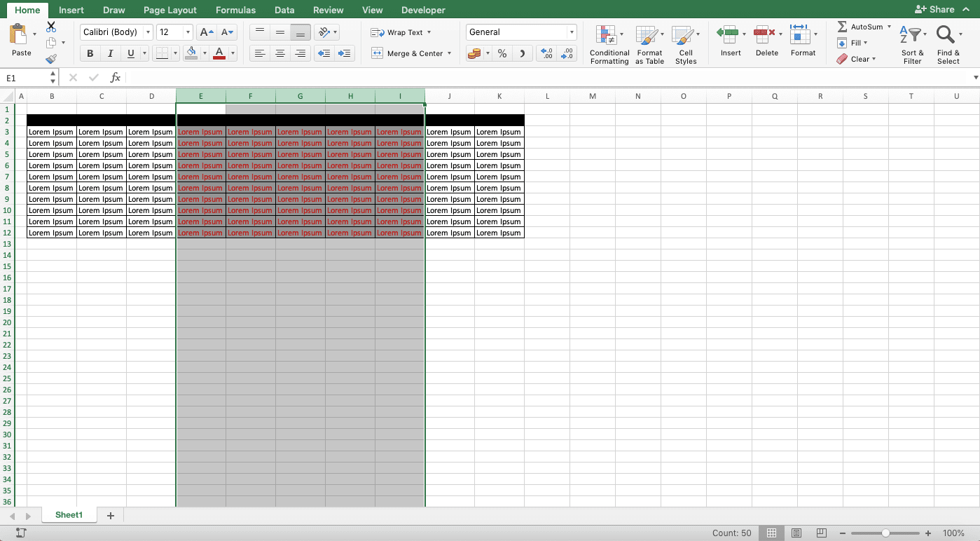
Task: Add a new sheet with the plus button
Action: tap(110, 515)
